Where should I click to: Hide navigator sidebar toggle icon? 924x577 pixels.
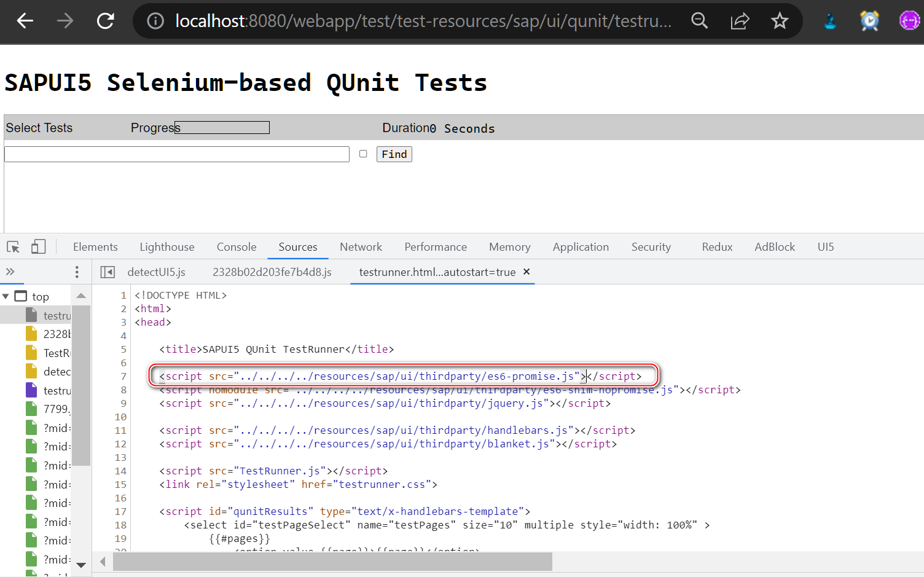[108, 272]
